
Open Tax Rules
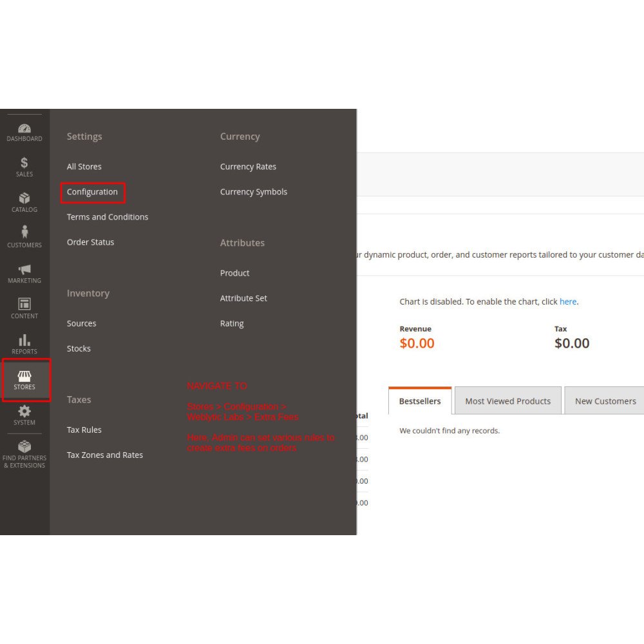tap(84, 430)
